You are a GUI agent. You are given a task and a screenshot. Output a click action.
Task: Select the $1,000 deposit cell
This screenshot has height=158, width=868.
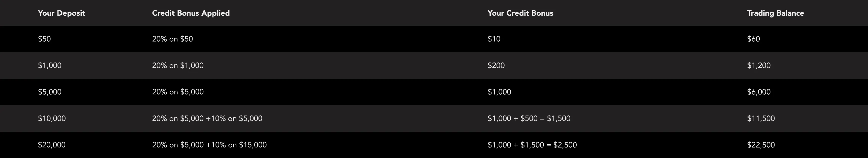(50, 65)
